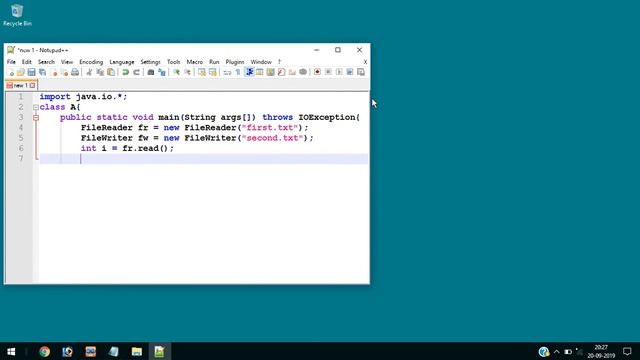The width and height of the screenshot is (640, 360).
Task: Close document using menu bar X button
Action: click(x=365, y=62)
